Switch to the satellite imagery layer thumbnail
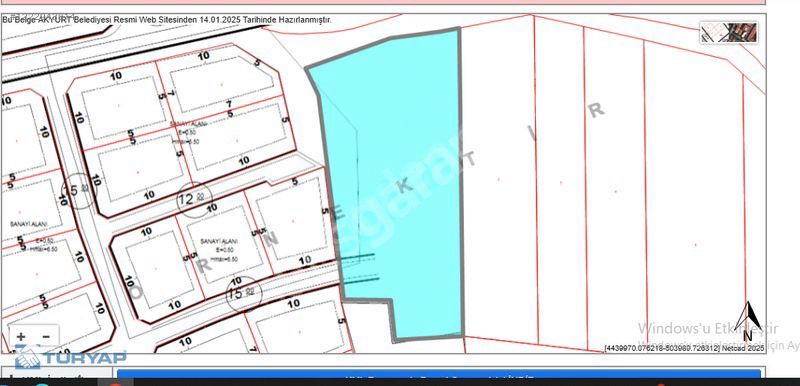The width and height of the screenshot is (800, 386). pyautogui.click(x=743, y=33)
